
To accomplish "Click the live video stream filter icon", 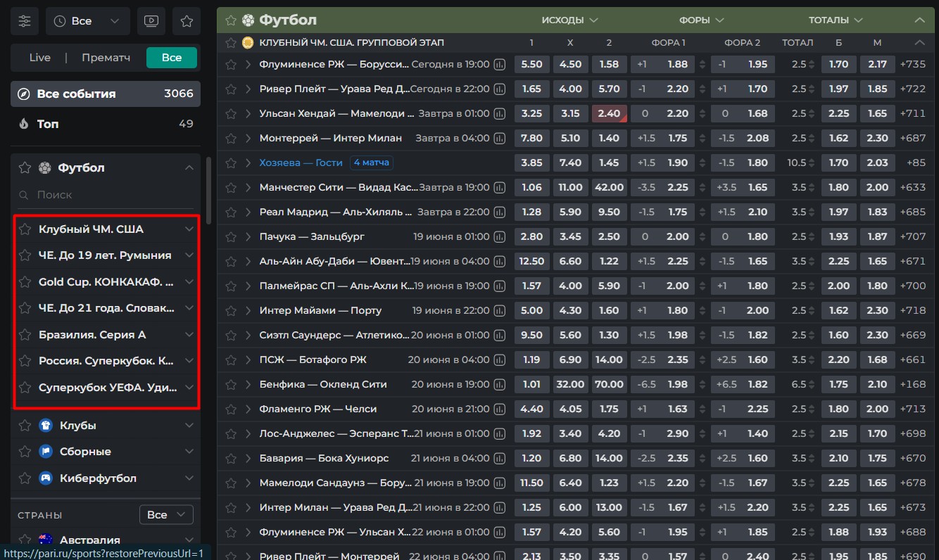I will point(151,21).
